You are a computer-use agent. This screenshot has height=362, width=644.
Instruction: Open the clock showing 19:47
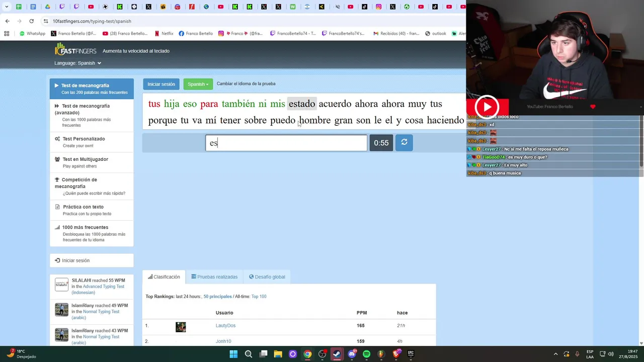[x=627, y=354]
